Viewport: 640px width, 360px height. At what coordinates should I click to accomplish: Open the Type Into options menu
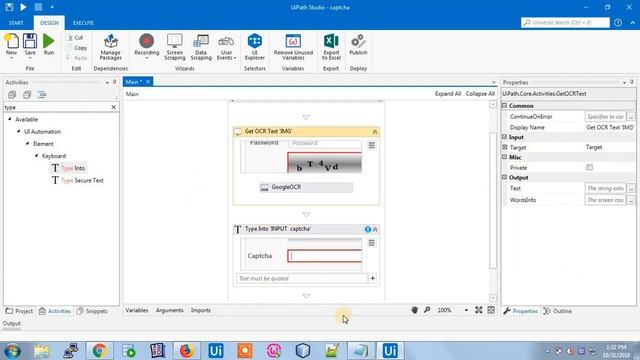coord(371,243)
